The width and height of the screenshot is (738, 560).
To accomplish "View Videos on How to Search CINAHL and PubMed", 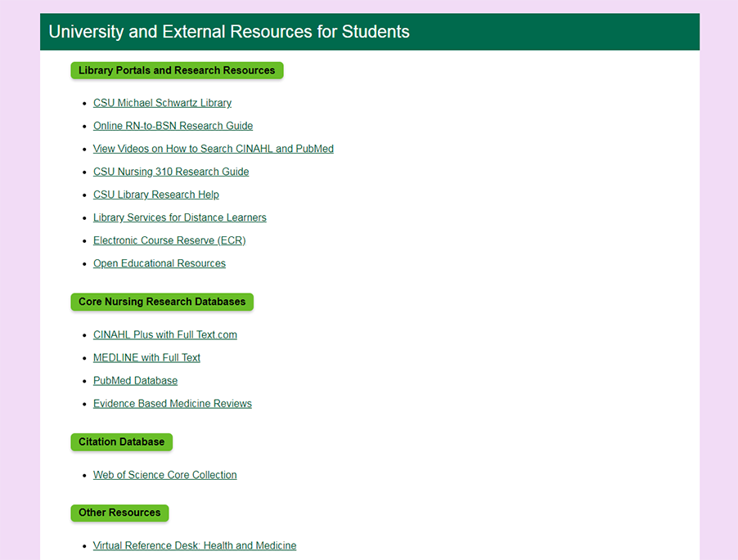I will point(213,149).
